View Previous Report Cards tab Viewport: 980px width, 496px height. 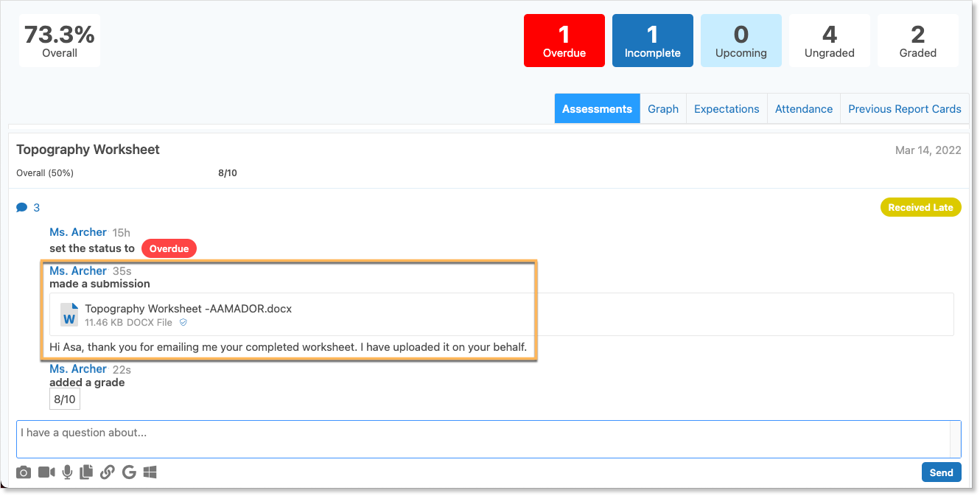tap(905, 109)
